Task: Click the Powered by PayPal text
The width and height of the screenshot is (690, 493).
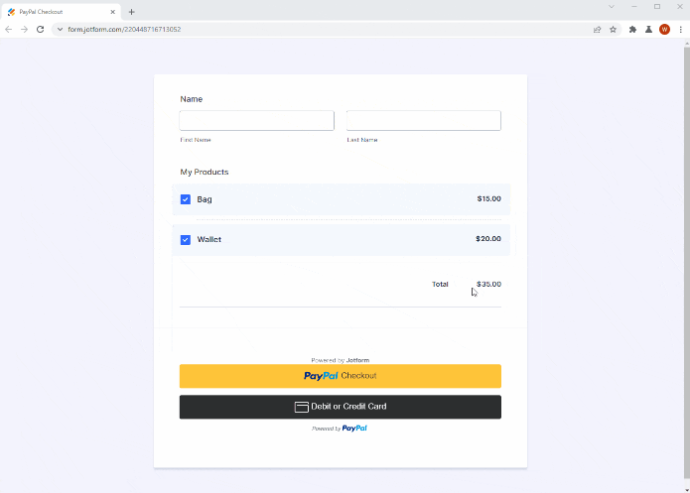Action: (x=339, y=428)
